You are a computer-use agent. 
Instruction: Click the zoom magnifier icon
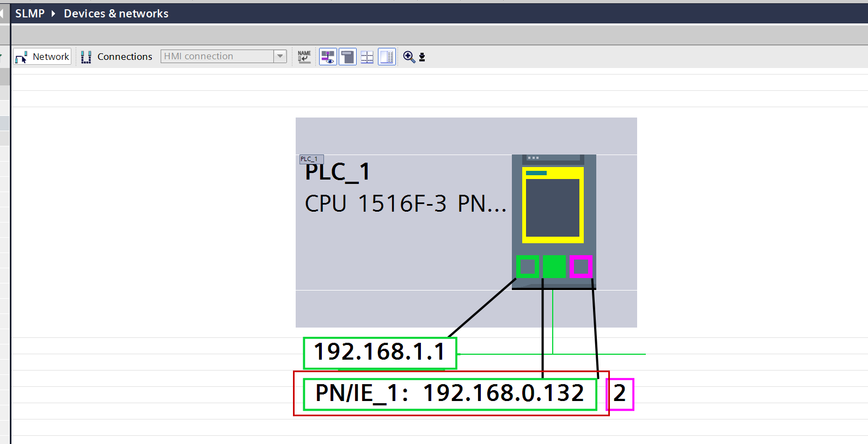pyautogui.click(x=408, y=57)
